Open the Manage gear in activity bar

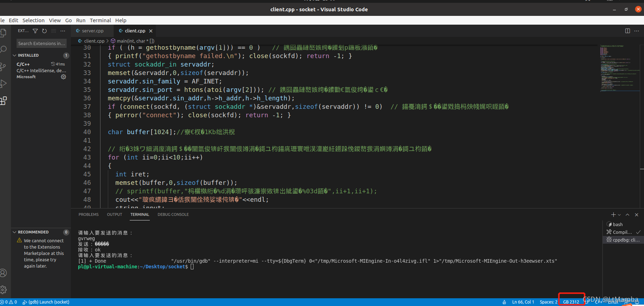point(3,290)
